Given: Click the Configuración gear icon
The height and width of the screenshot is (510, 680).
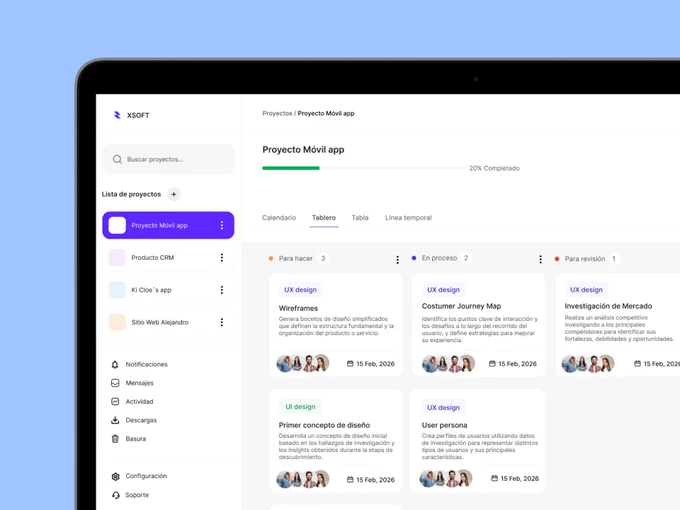Looking at the screenshot, I should tap(115, 476).
